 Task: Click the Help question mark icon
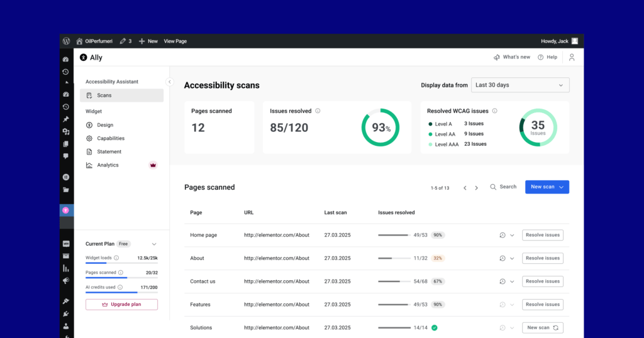tap(541, 57)
